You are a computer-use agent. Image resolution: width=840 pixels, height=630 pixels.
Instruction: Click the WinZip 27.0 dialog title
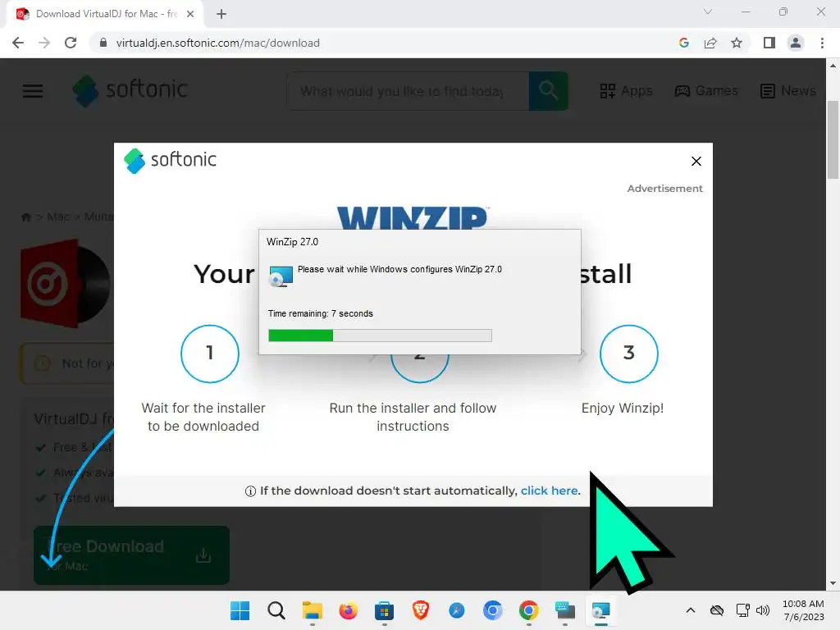click(x=292, y=242)
